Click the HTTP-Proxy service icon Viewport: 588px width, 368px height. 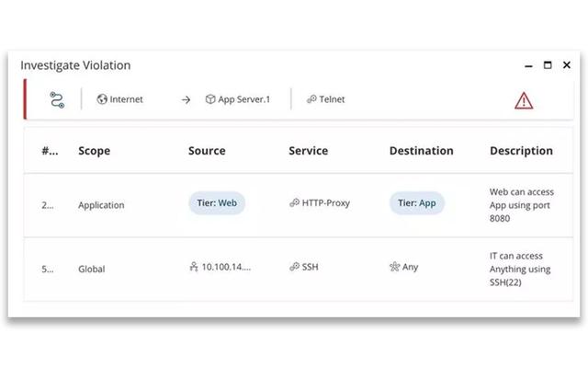point(294,203)
